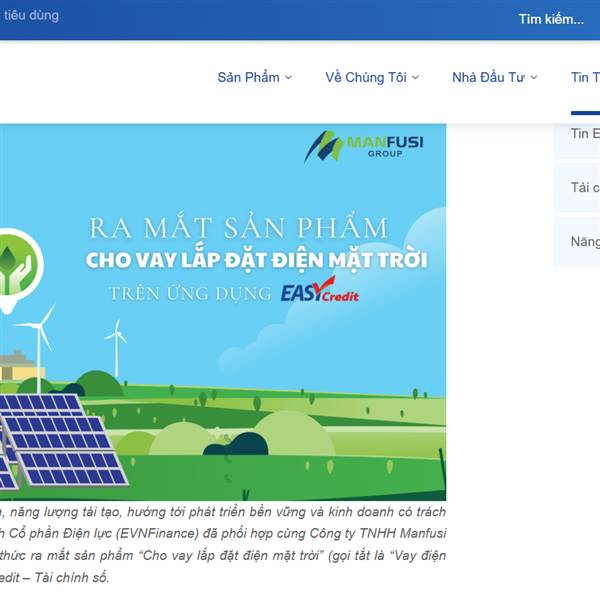
Task: Click the Manfusi Group logo
Action: pos(364,146)
